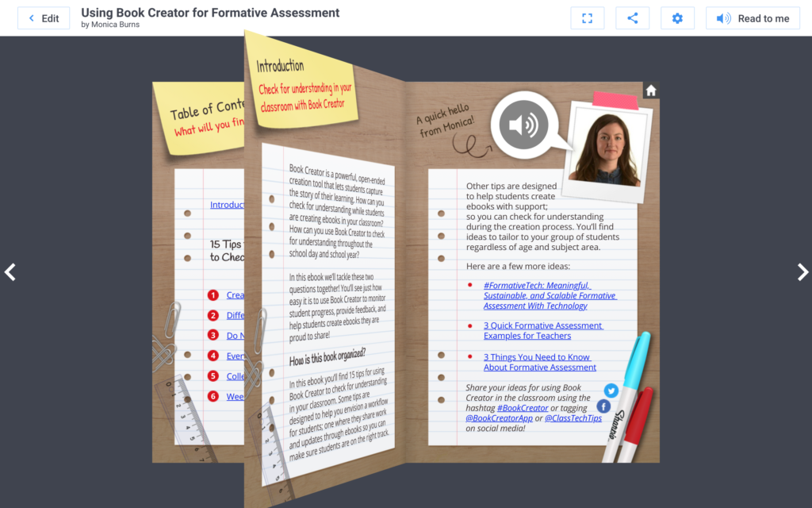Play the audio speaker bubble
Image resolution: width=812 pixels, height=508 pixels.
point(523,125)
